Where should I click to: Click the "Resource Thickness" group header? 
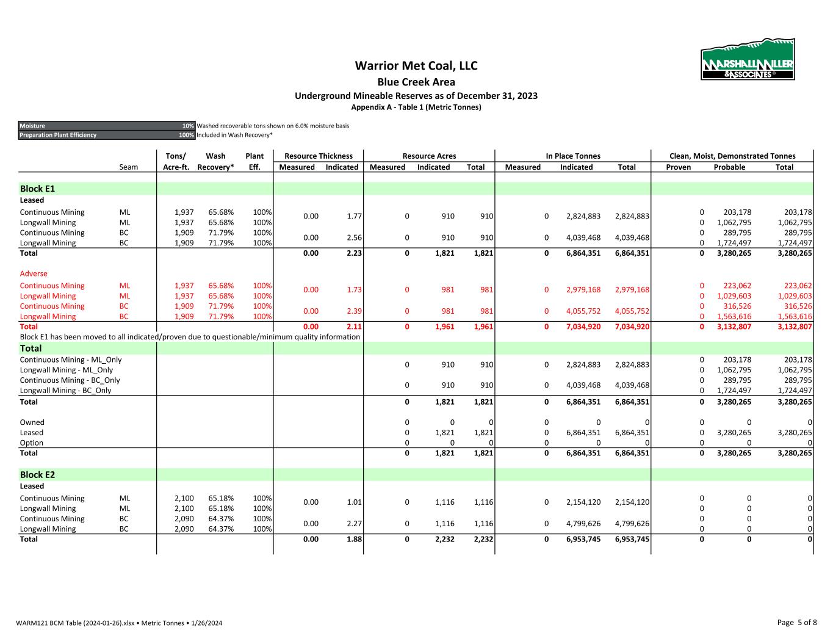pyautogui.click(x=318, y=156)
